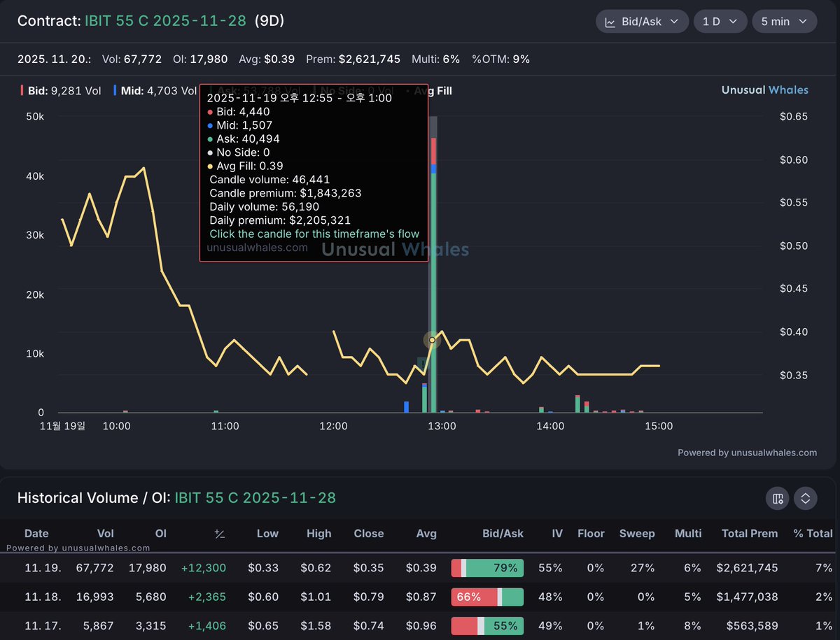Click the 55% bid/ask bar in the 11. 17. row
This screenshot has height=640, width=840.
(488, 626)
